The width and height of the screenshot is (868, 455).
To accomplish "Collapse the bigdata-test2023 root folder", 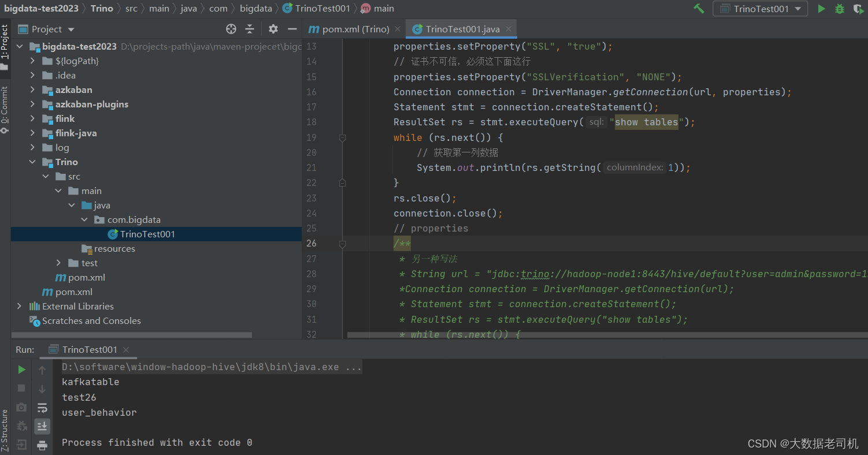I will (x=20, y=46).
